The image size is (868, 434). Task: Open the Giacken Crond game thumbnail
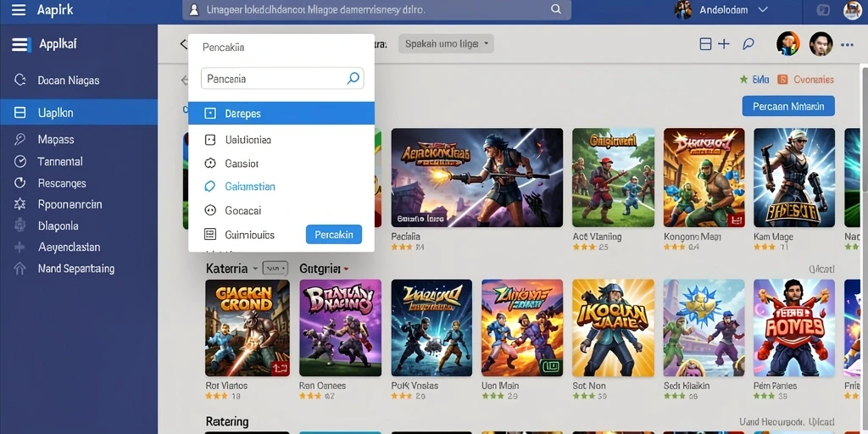(248, 328)
